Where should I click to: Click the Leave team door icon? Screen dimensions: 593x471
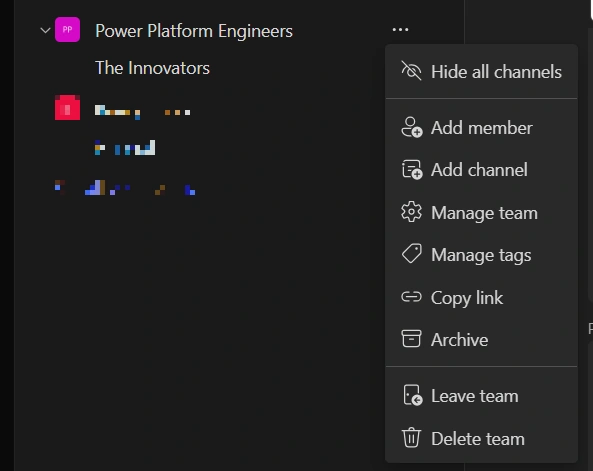point(412,395)
